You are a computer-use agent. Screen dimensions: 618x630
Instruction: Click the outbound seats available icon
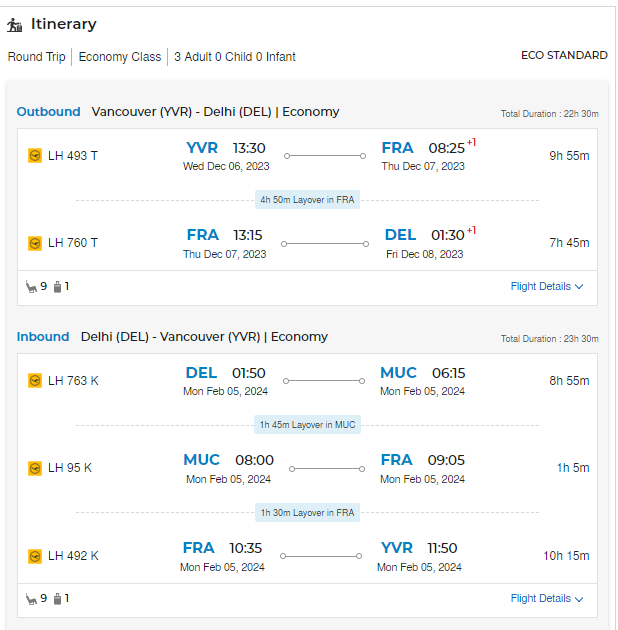31,287
